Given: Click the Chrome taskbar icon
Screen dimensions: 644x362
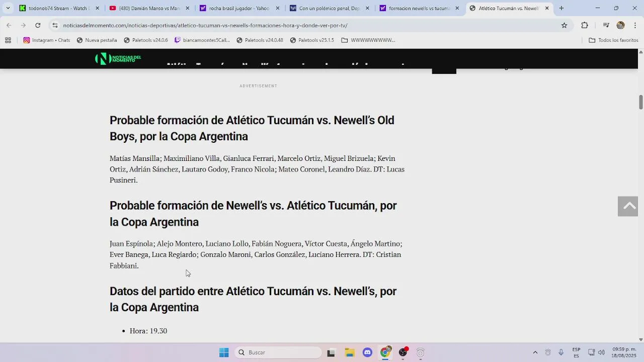Looking at the screenshot, I should pyautogui.click(x=385, y=352).
